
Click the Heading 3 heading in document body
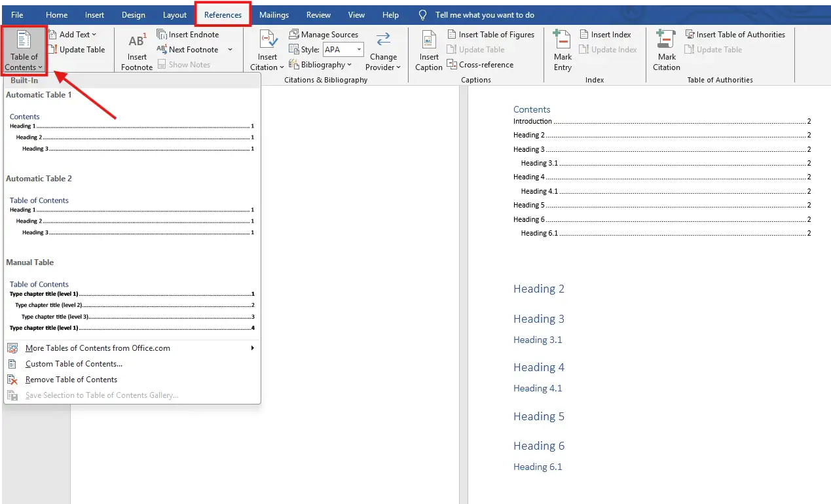(539, 319)
